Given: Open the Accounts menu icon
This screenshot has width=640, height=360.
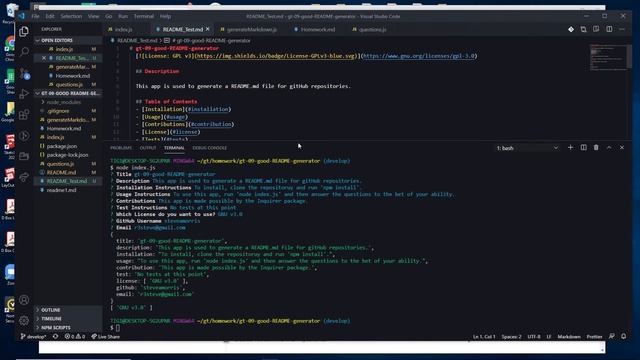Looking at the screenshot, I should coord(24,300).
